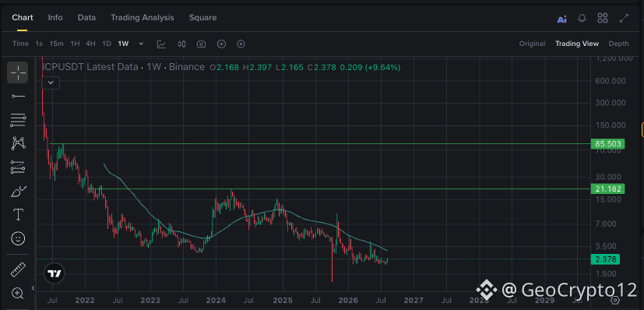
Task: Open the horizontal lines drawing tool
Action: [x=18, y=120]
